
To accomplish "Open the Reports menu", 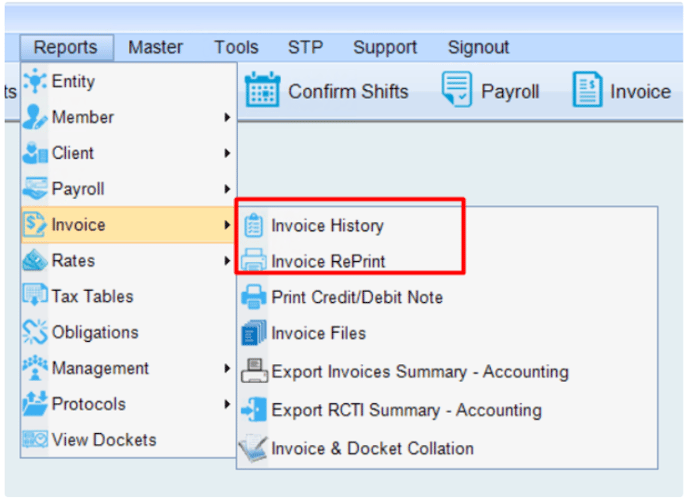I will [66, 47].
